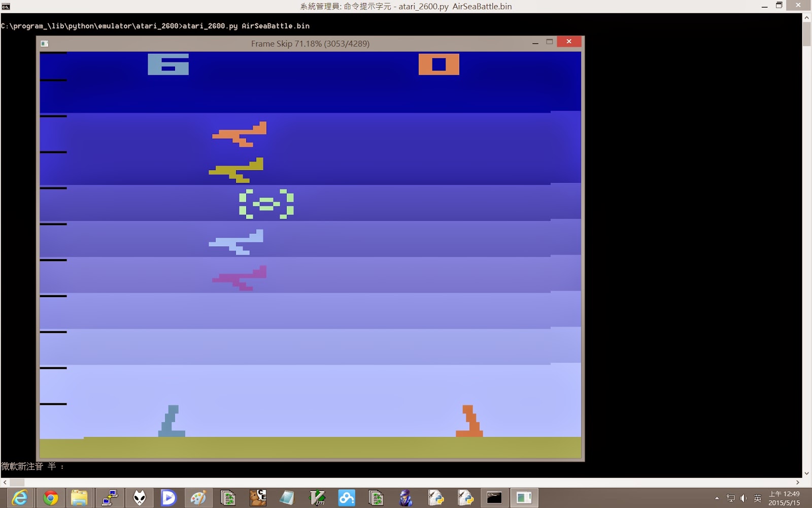Click the green bracketed target sprite
Viewport: 812px width, 508px height.
[266, 204]
